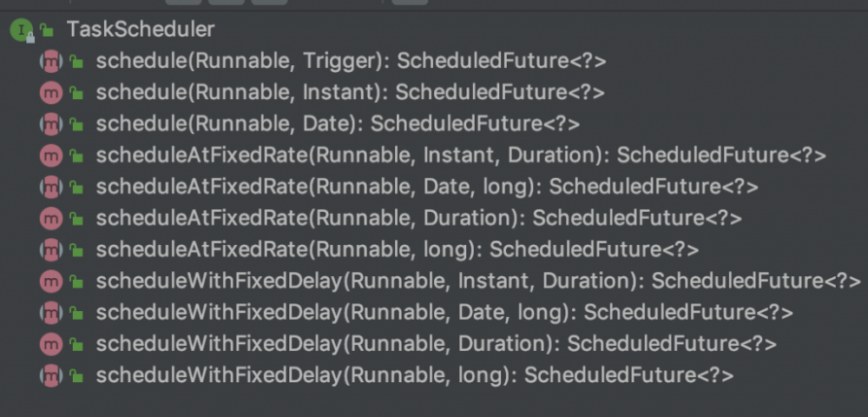Viewport: 868px width, 417px height.
Task: Select the TaskScheduler root node
Action: (140, 30)
